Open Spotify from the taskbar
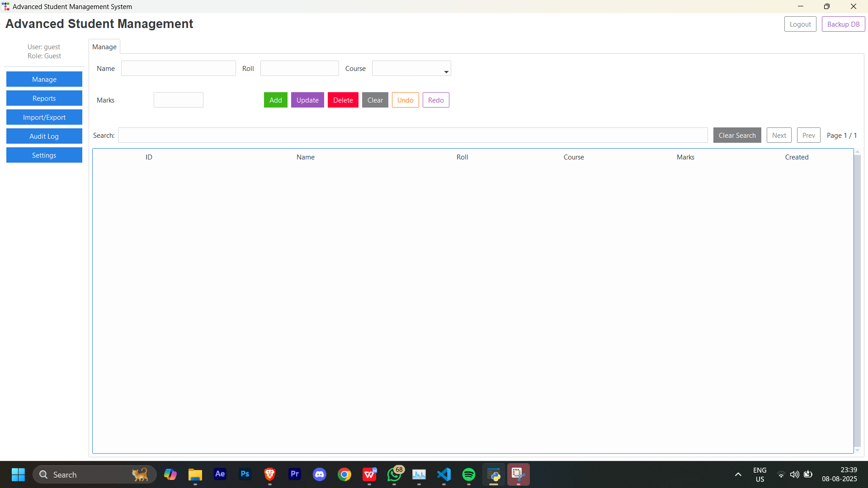 [469, 474]
